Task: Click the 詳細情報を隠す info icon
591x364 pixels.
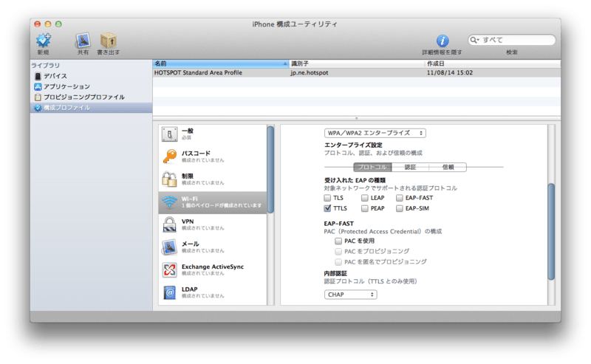Action: pos(442,41)
